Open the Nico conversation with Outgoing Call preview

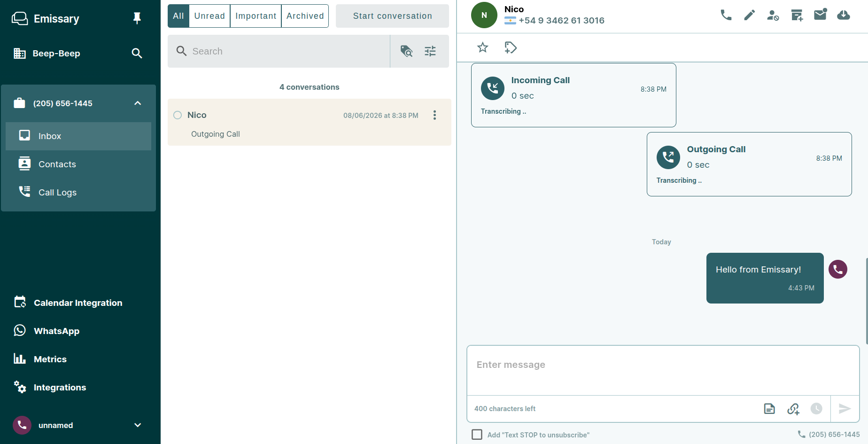[309, 122]
